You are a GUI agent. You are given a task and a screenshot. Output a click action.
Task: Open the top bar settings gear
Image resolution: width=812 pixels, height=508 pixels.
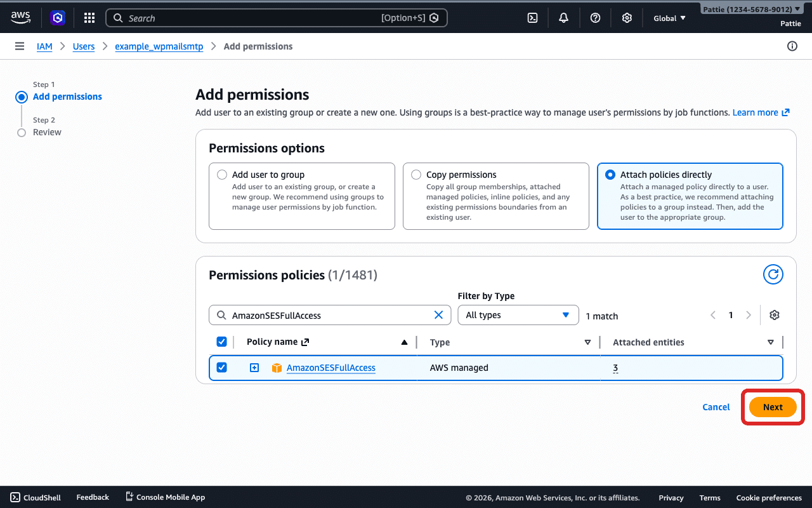(627, 18)
